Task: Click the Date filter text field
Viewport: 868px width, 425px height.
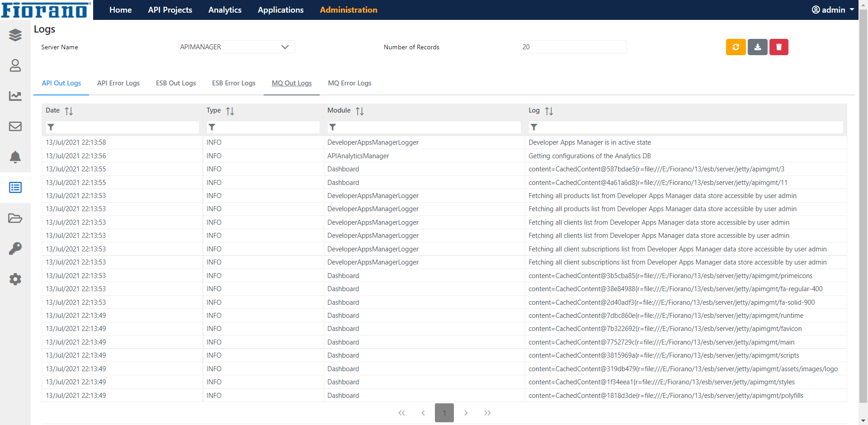Action: [122, 127]
